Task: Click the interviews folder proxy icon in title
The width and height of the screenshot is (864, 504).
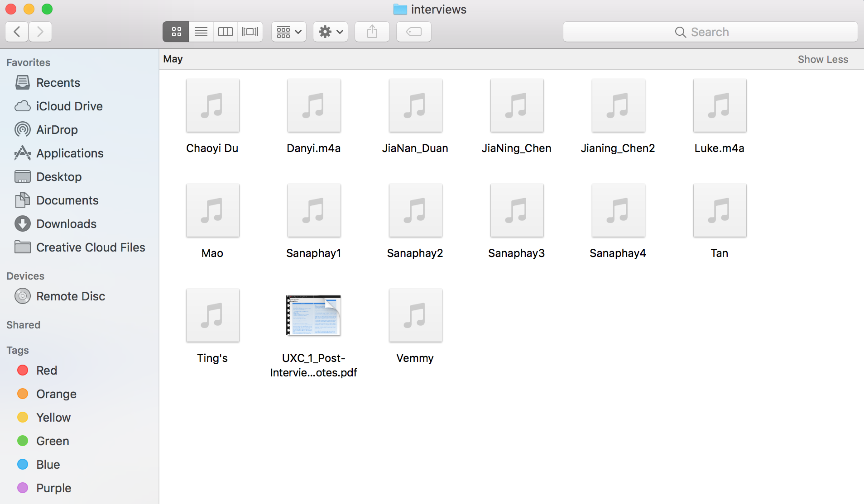Action: coord(400,9)
